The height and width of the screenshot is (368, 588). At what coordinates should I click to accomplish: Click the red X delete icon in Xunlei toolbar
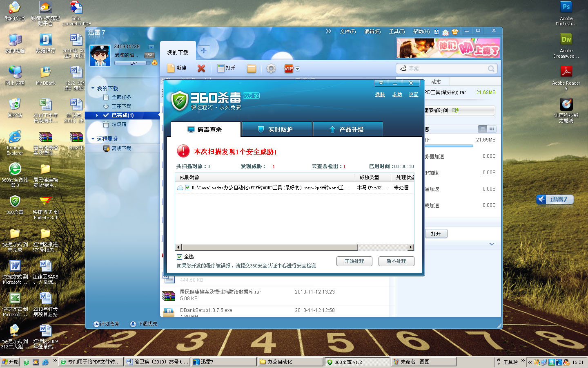pyautogui.click(x=201, y=68)
